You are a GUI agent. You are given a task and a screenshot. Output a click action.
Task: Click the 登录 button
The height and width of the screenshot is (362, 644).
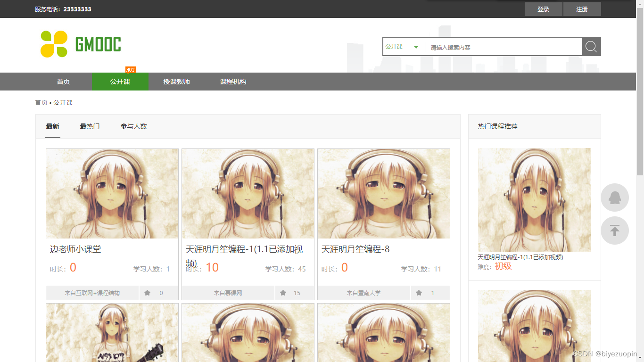click(544, 9)
